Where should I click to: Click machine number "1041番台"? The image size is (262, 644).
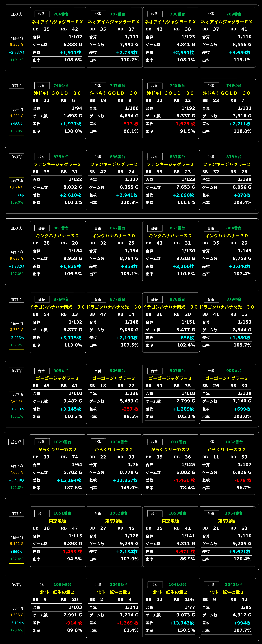[x=177, y=585]
